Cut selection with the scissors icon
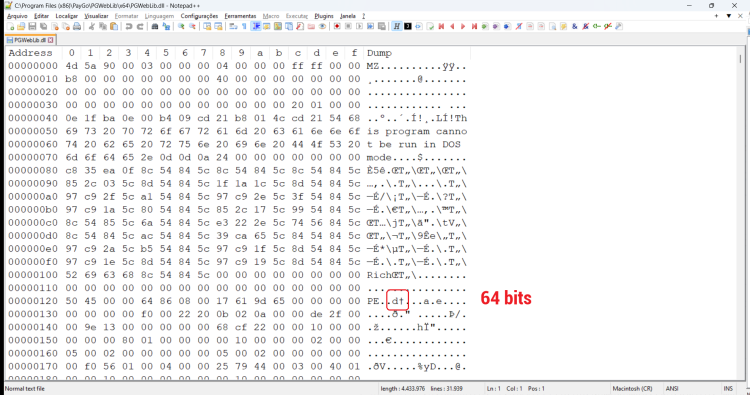Image resolution: width=750 pixels, height=395 pixels. [91, 26]
